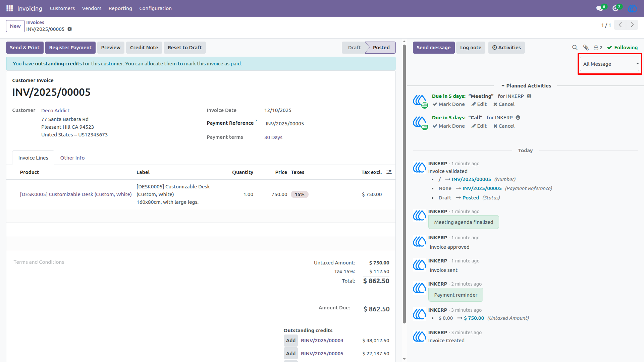Open the gear actions menu beside INV/2025/00005

point(70,29)
